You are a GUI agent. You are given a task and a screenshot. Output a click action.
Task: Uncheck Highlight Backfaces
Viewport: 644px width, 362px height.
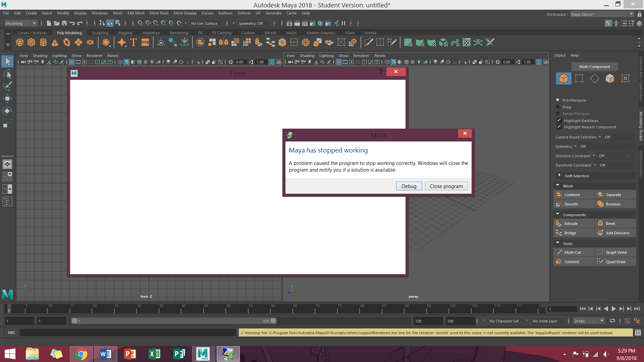[559, 120]
